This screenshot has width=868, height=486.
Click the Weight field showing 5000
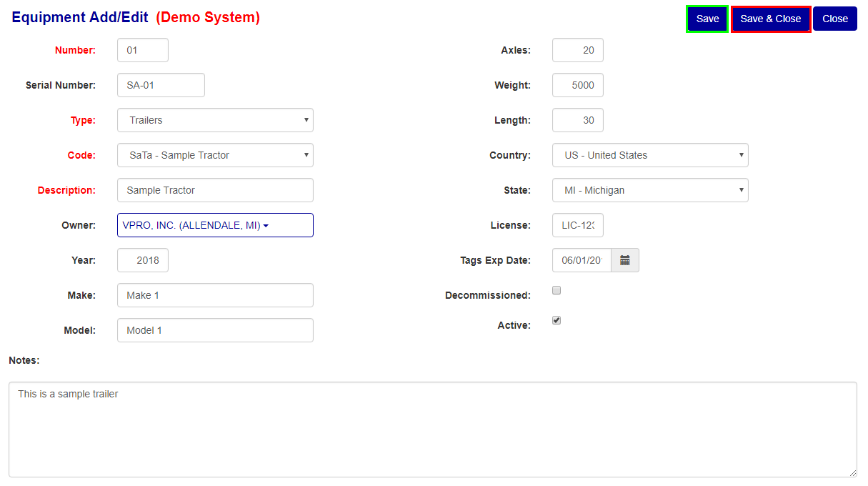578,85
